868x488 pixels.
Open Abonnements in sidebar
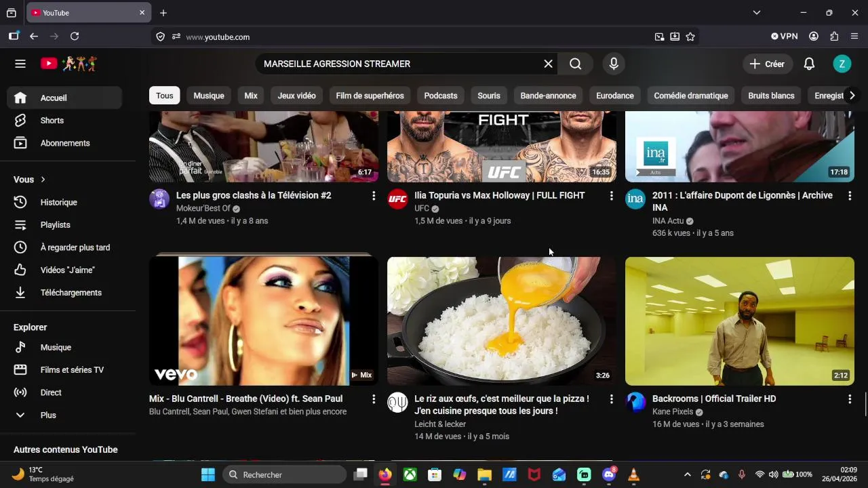click(x=64, y=143)
